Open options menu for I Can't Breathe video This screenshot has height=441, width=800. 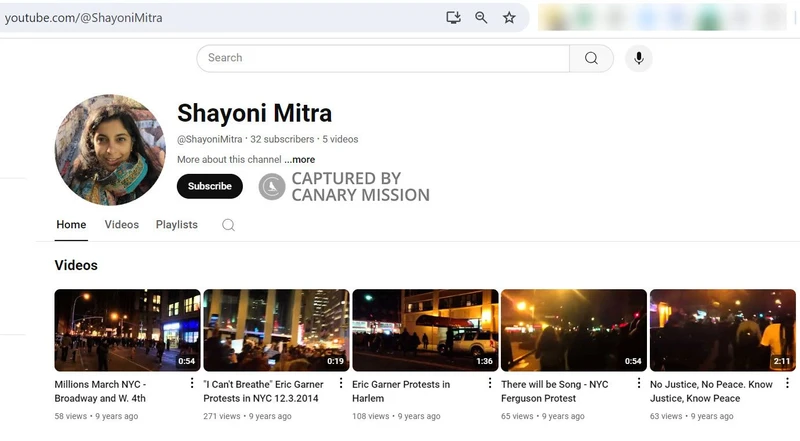(341, 383)
